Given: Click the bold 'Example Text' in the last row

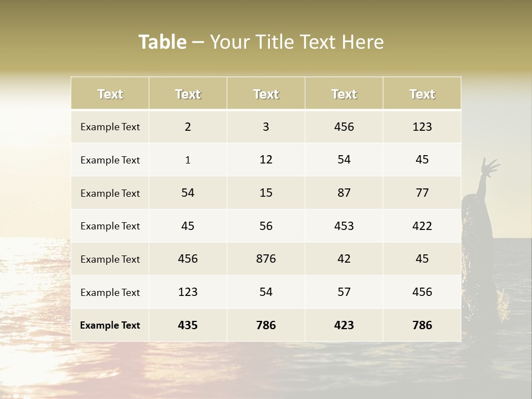Looking at the screenshot, I should click(x=110, y=325).
